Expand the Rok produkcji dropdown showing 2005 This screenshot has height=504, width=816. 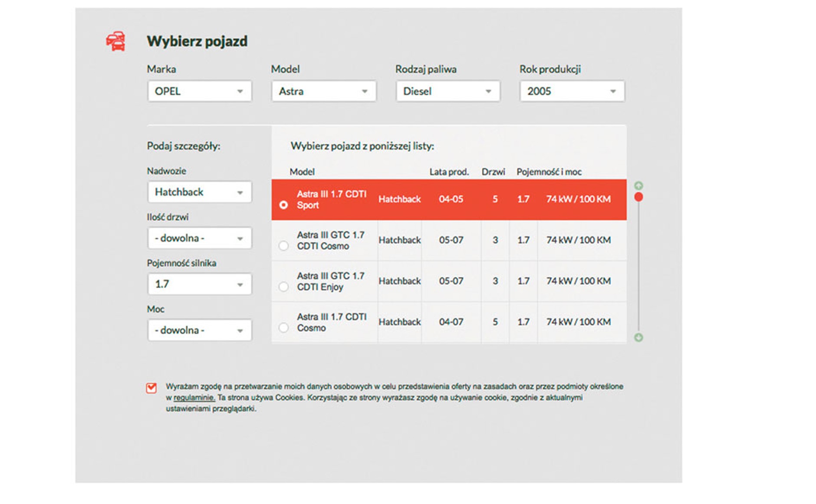click(572, 92)
